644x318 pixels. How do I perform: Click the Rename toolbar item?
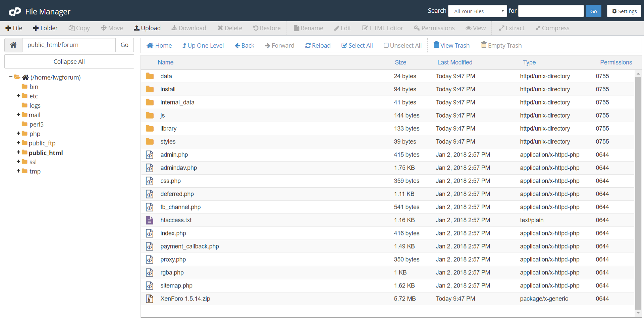click(309, 28)
